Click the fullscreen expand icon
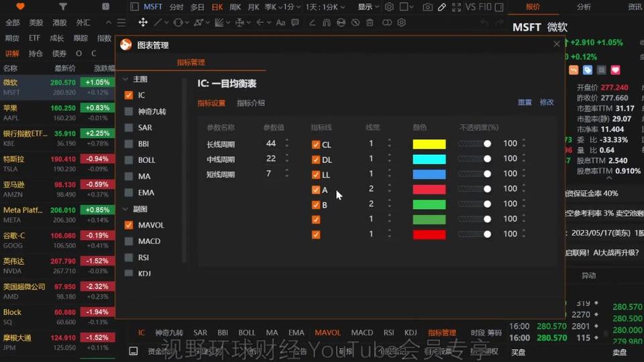Screen dimensions: 644x362 pos(456,7)
